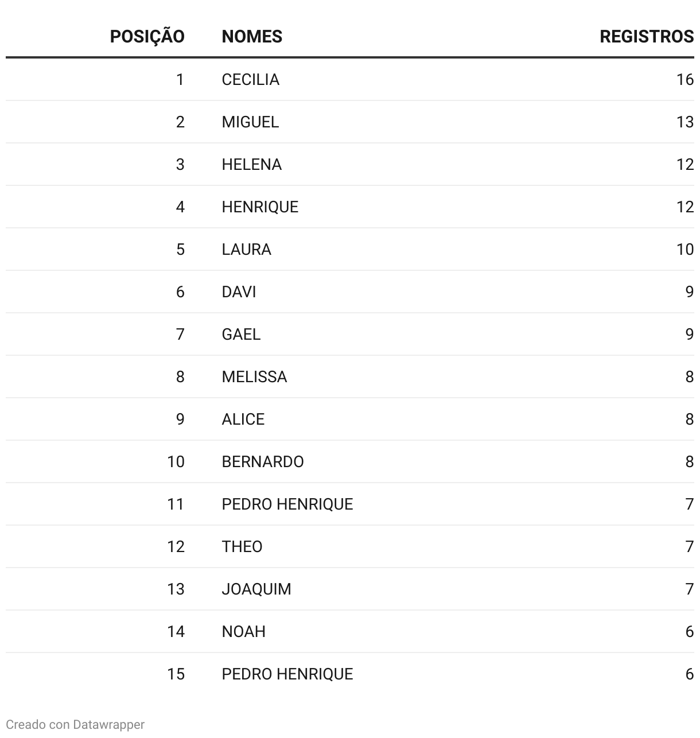Image resolution: width=700 pixels, height=738 pixels.
Task: Select the CECILIA name cell
Action: tap(250, 79)
